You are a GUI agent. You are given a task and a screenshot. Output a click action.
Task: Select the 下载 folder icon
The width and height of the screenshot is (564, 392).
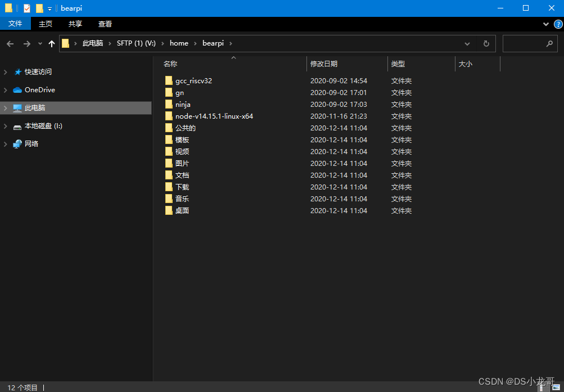point(169,187)
